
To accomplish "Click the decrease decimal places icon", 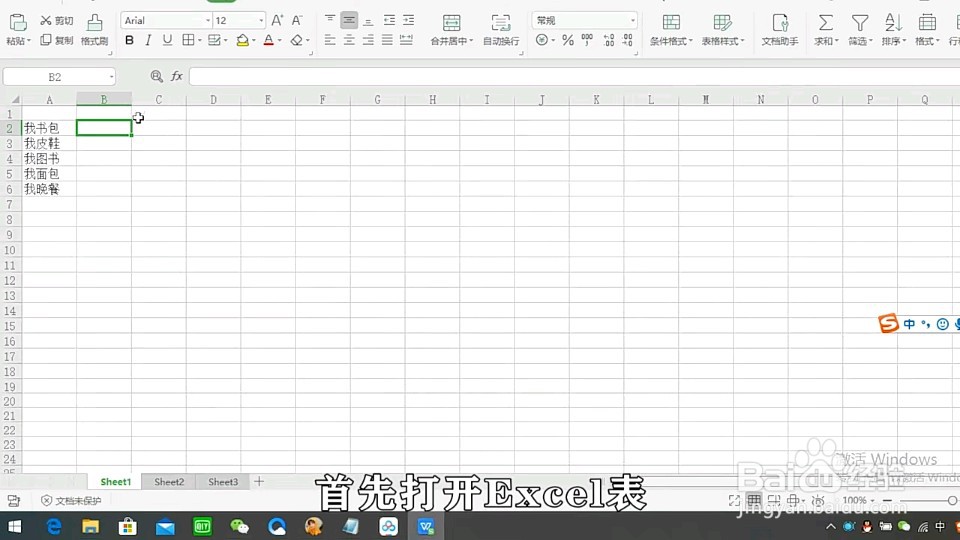I will click(x=628, y=40).
